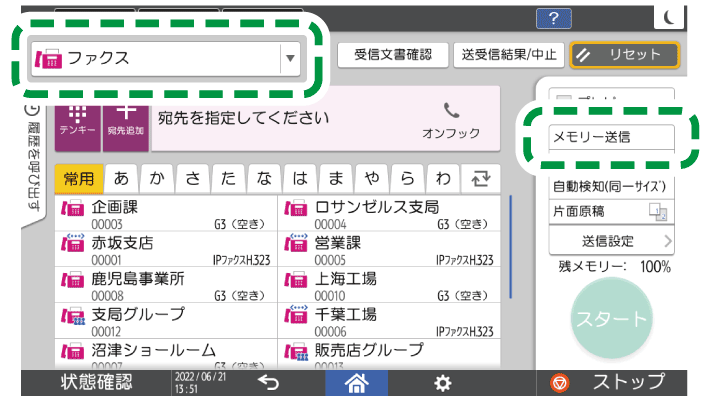
Task: Tap the fax icon beside 沼津ショールーム
Action: point(73,351)
